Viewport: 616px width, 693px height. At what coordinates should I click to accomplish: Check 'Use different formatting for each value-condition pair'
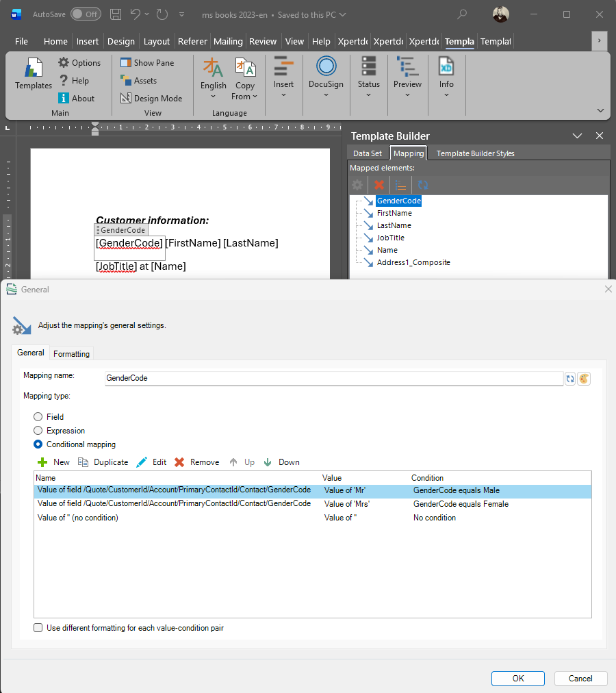click(38, 627)
